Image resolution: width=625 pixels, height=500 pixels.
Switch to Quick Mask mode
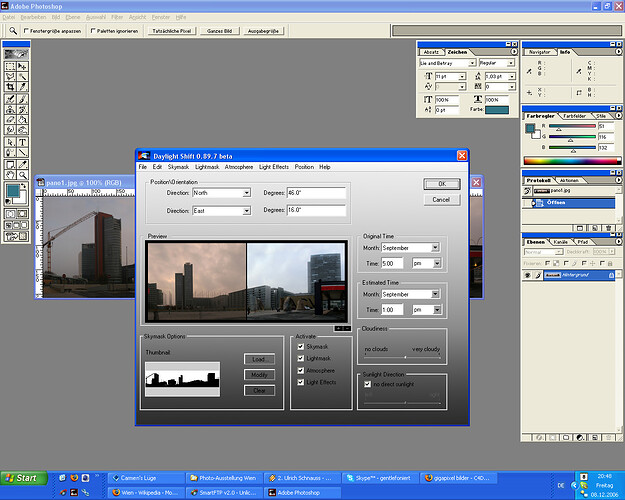[22, 214]
